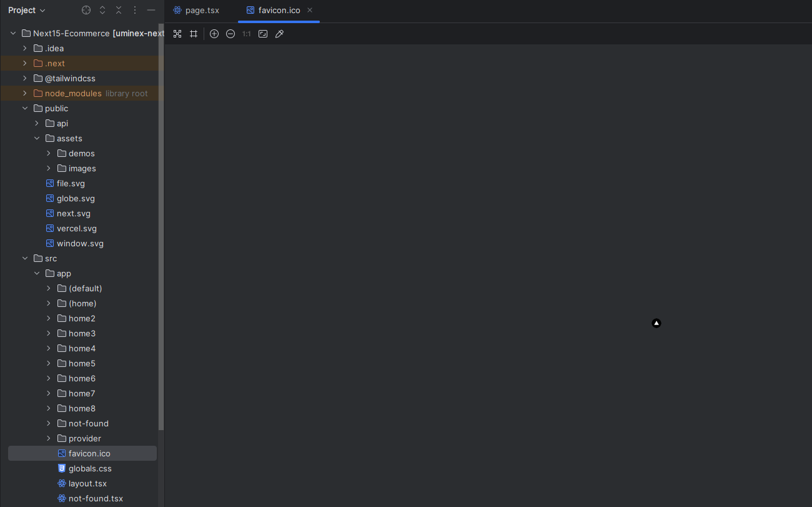
Task: Fit the image zoom to window
Action: tap(263, 34)
